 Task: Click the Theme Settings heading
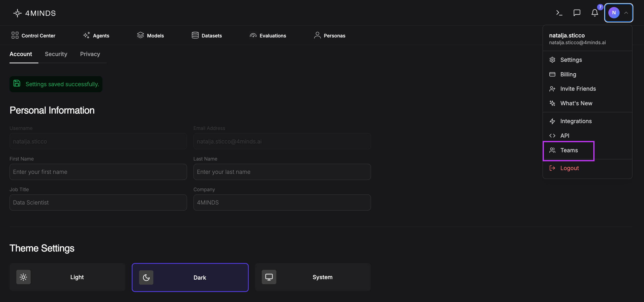click(x=42, y=248)
